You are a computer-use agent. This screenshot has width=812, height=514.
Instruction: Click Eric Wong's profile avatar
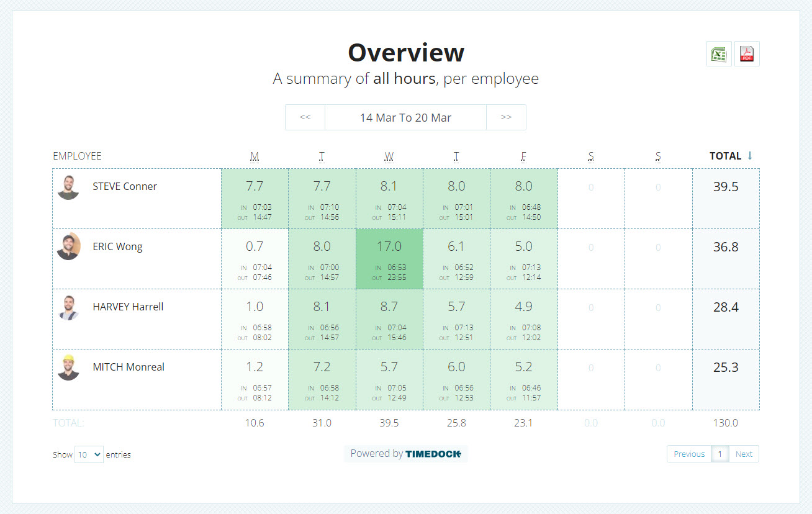68,246
